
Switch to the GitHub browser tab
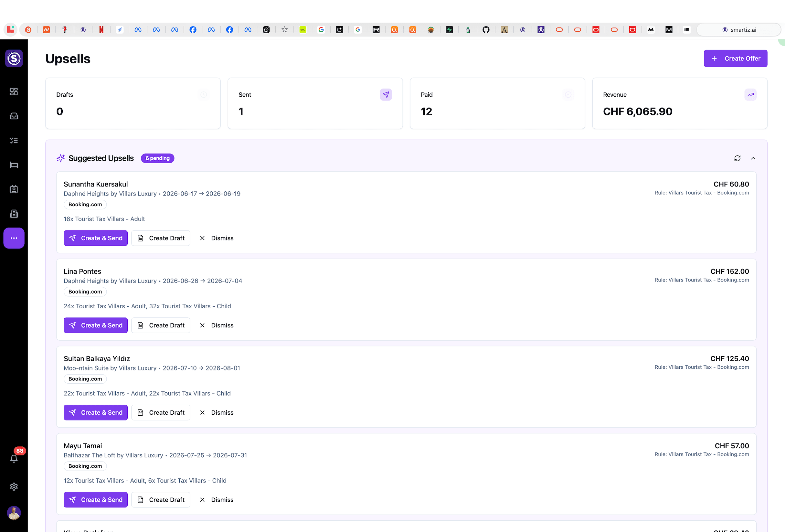486,30
